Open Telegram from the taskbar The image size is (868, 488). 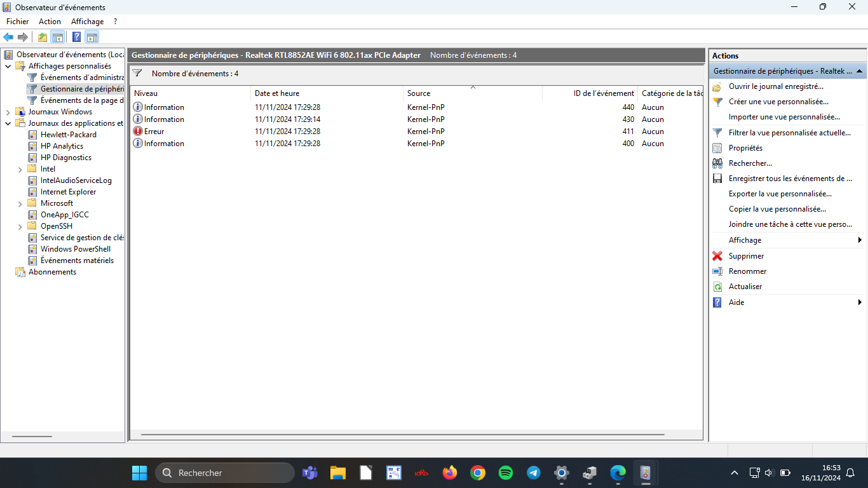pyautogui.click(x=534, y=473)
